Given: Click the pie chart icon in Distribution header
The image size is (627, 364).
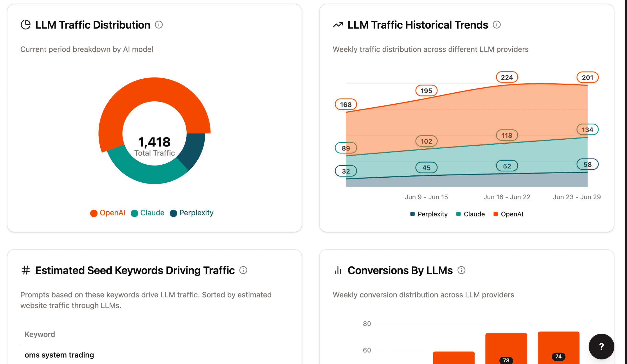Looking at the screenshot, I should click(x=26, y=25).
